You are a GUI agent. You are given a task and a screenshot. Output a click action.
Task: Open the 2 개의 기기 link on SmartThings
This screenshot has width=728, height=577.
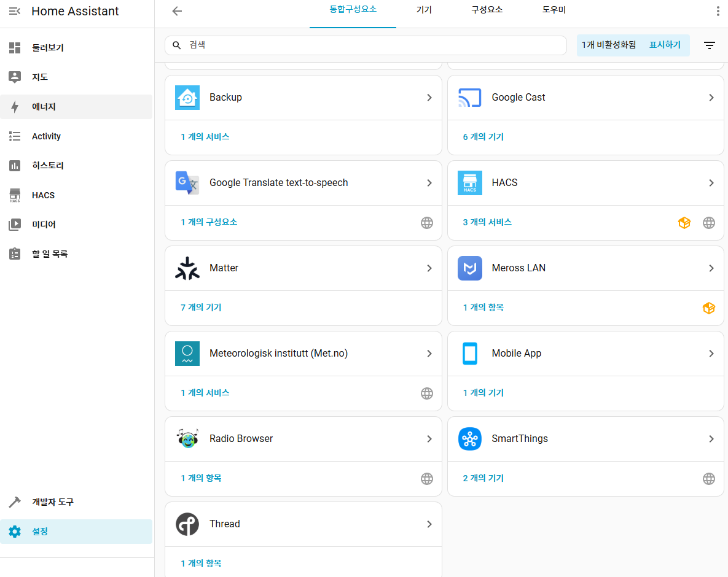[x=483, y=478]
